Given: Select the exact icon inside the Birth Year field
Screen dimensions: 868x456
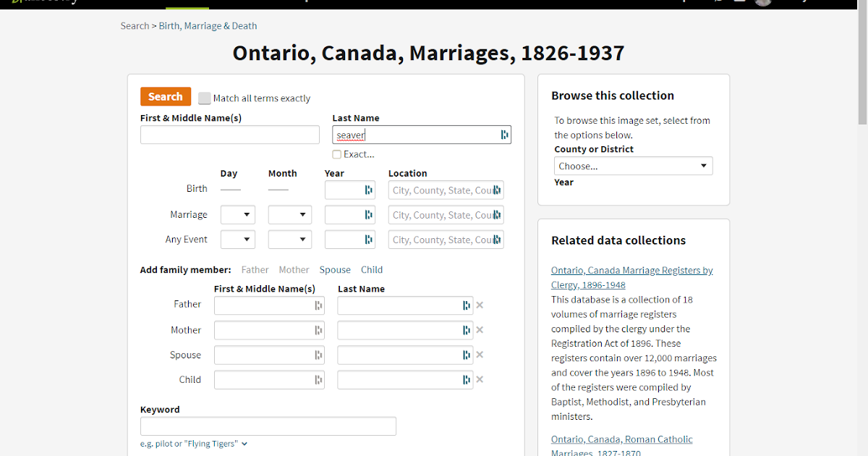Looking at the screenshot, I should (370, 190).
